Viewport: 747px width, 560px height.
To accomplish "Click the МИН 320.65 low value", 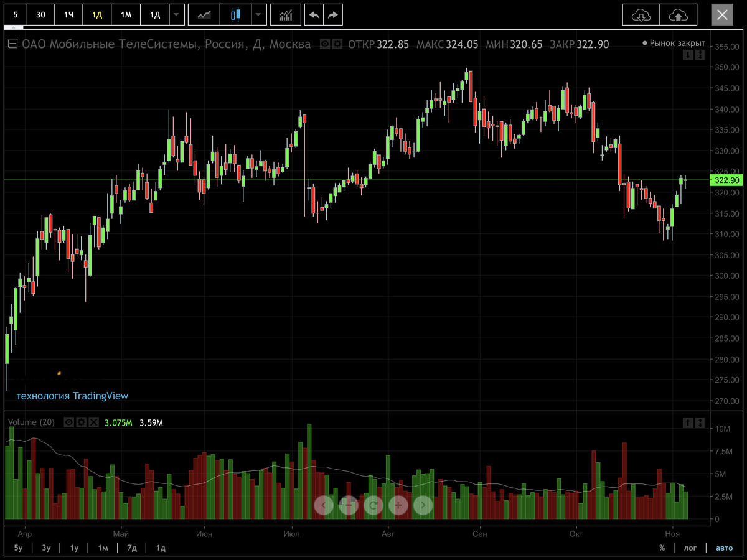I will (x=514, y=44).
